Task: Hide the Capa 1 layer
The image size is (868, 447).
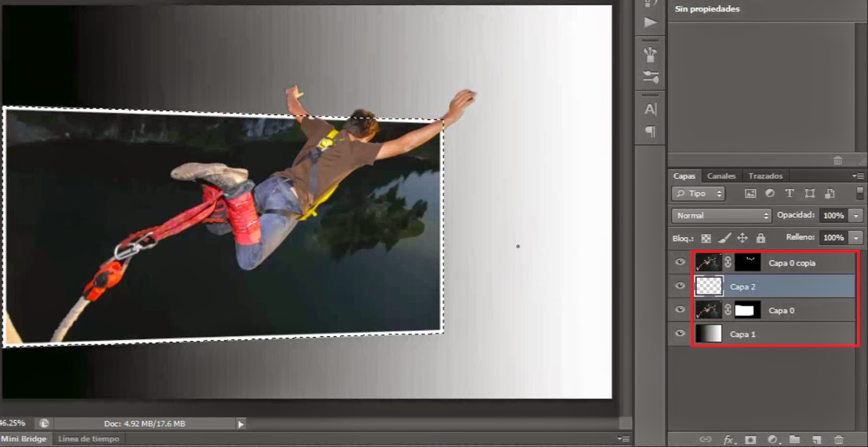Action: (680, 334)
